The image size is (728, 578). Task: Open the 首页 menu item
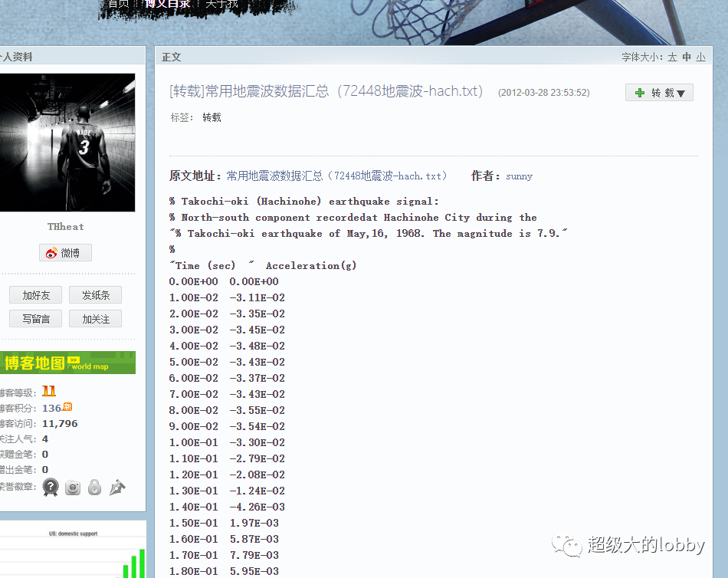click(x=117, y=4)
